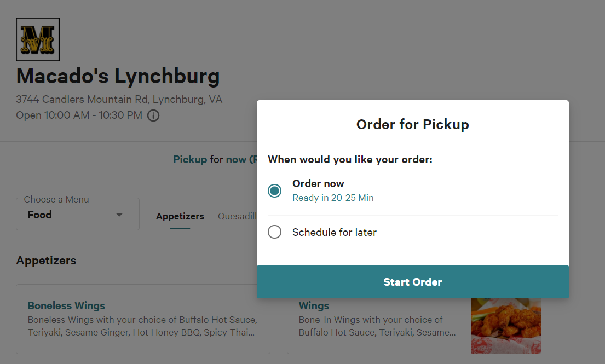This screenshot has width=605, height=364.
Task: Open the Wings menu item title
Action: (x=314, y=305)
